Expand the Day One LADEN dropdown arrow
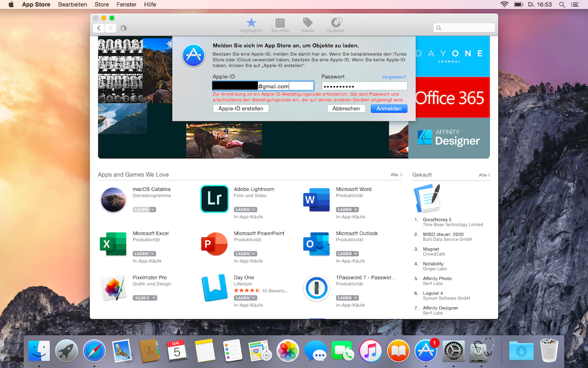 click(254, 298)
